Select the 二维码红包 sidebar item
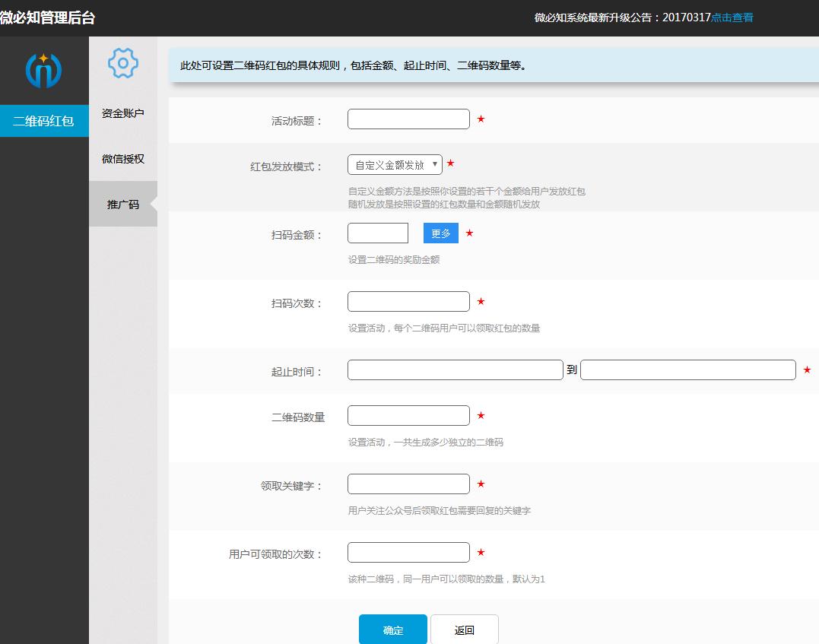Image resolution: width=819 pixels, height=644 pixels. point(43,120)
